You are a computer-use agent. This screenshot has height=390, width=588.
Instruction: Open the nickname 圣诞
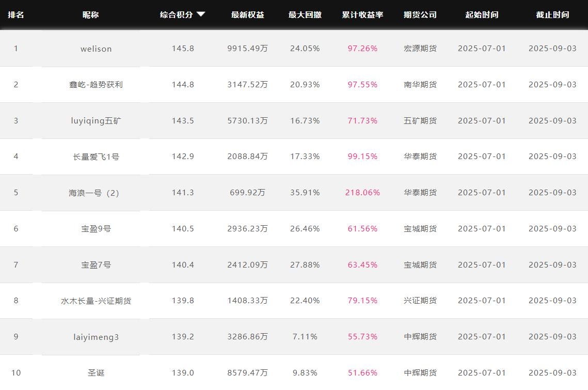[96, 373]
